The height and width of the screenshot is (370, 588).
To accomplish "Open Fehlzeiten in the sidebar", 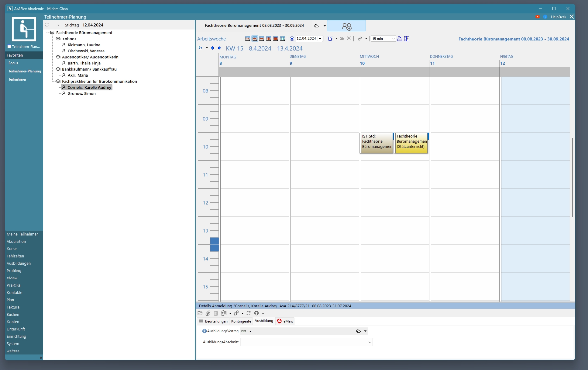I will click(15, 256).
